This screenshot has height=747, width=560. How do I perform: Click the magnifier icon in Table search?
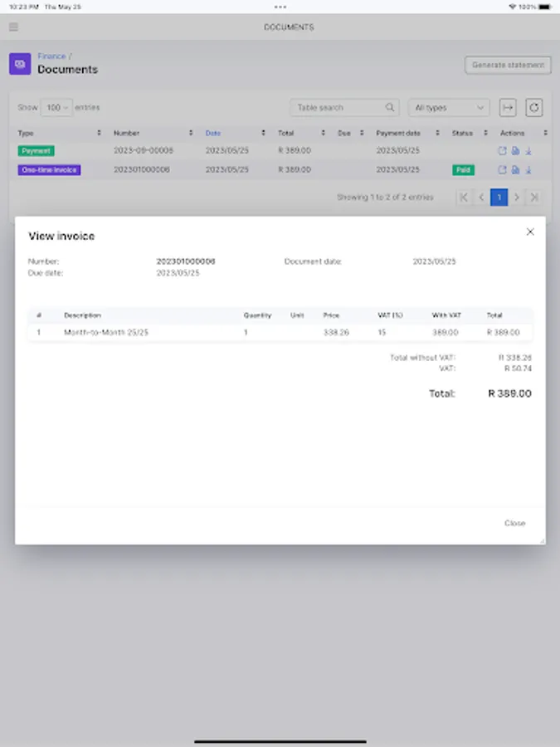click(x=390, y=107)
